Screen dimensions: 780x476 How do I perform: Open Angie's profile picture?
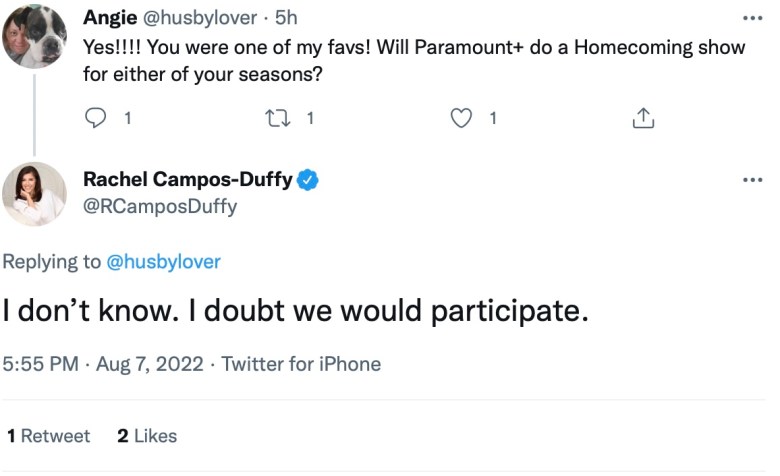35,35
